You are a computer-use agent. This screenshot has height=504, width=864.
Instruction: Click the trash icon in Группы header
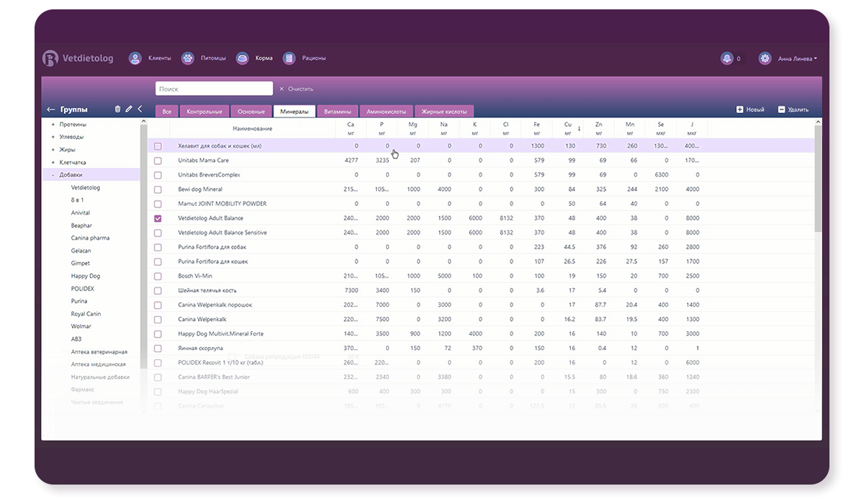pos(117,109)
